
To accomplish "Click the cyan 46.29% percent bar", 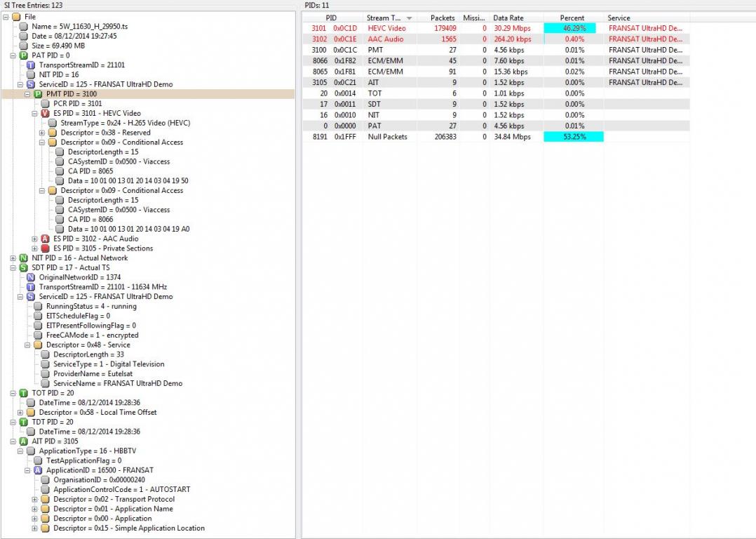I will coord(570,29).
